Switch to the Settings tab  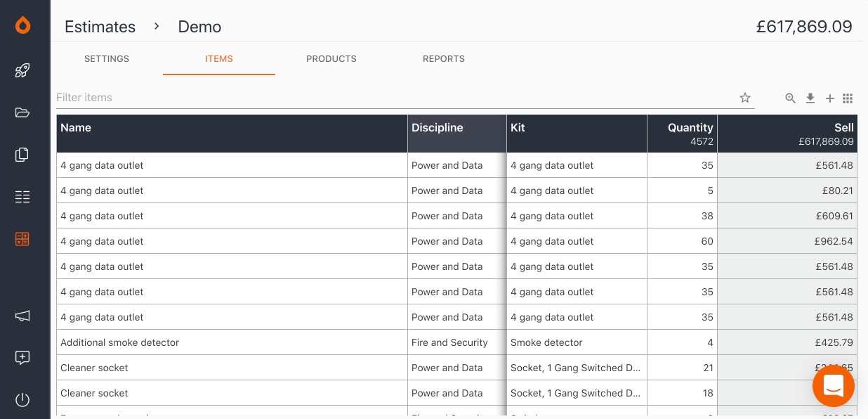click(x=107, y=59)
